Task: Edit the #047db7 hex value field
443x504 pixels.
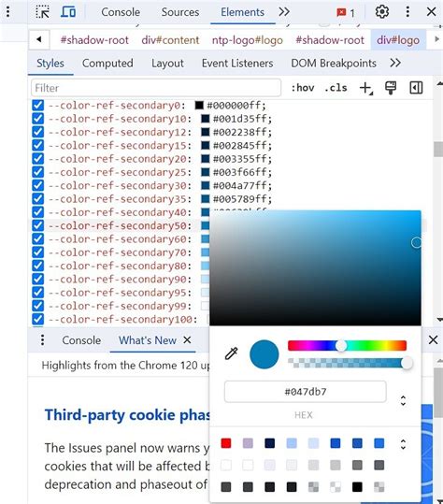Action: [306, 392]
